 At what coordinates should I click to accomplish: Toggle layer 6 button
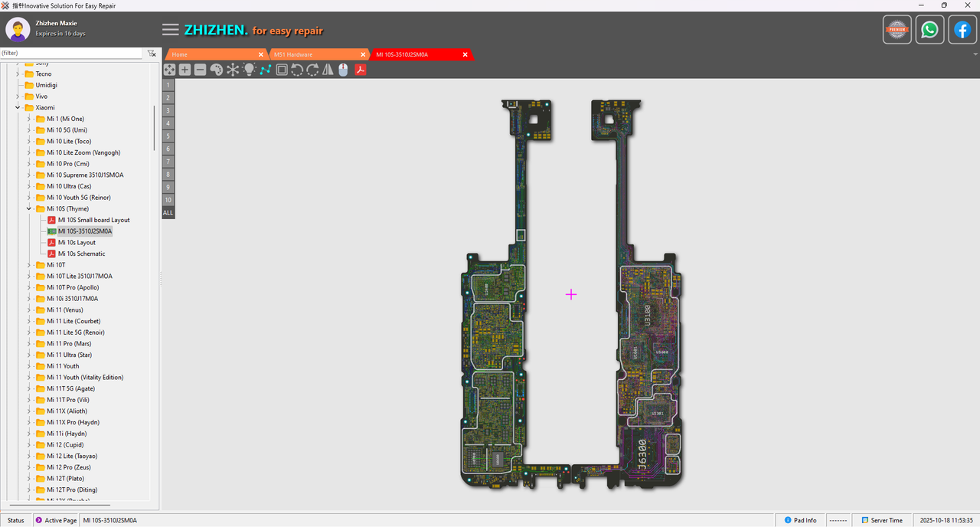coord(168,149)
